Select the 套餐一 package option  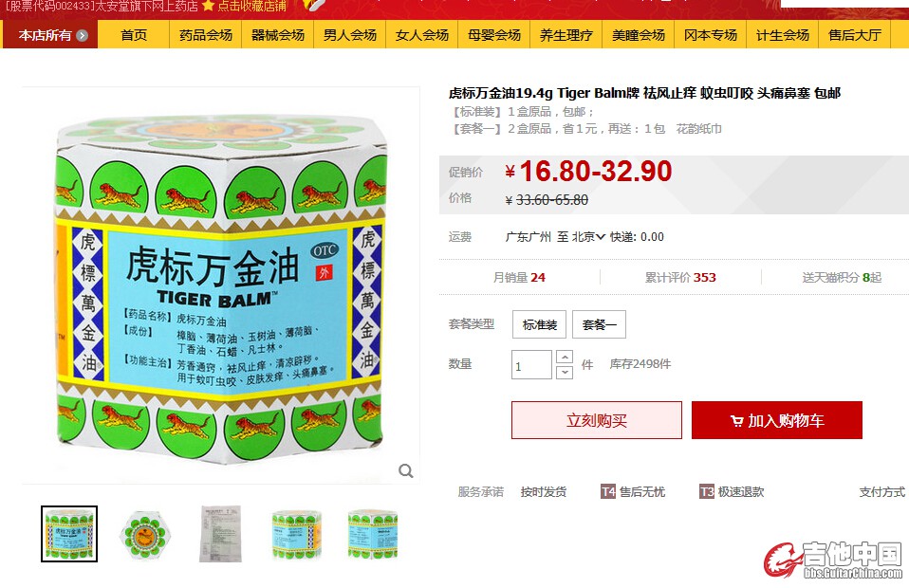point(600,324)
